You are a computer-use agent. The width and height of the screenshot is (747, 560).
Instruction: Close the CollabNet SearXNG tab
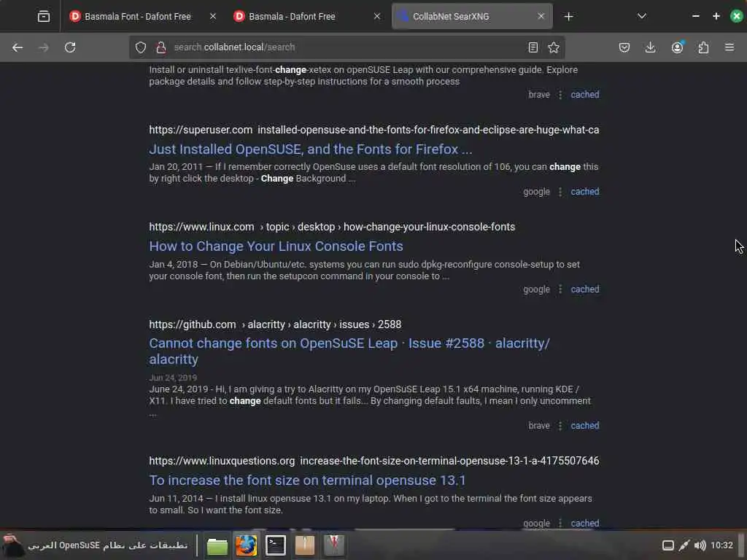pos(541,17)
